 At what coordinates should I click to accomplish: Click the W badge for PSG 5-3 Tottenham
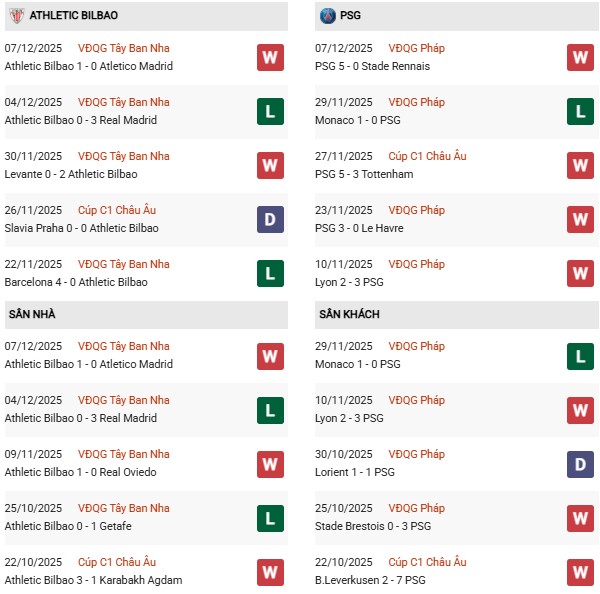tap(580, 165)
